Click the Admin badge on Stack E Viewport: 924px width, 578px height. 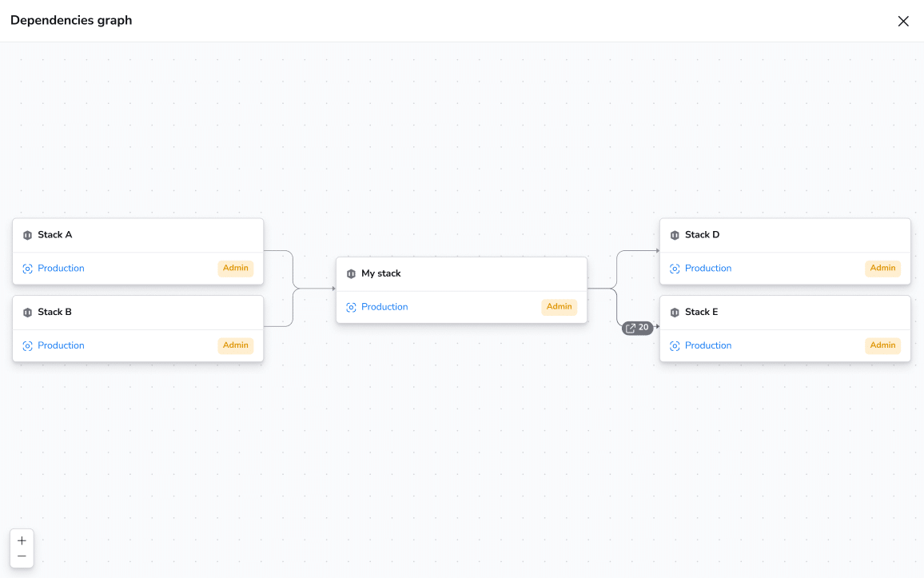coord(882,345)
